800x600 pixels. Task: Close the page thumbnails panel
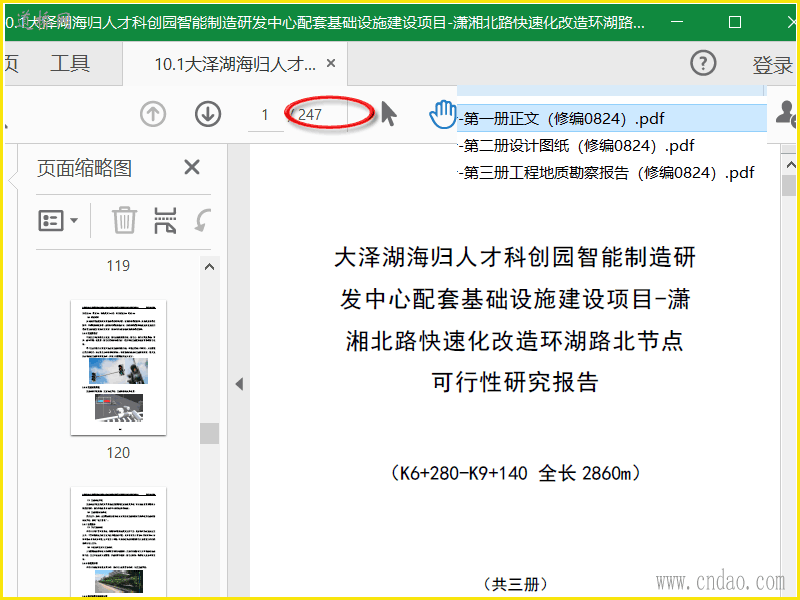pyautogui.click(x=192, y=167)
